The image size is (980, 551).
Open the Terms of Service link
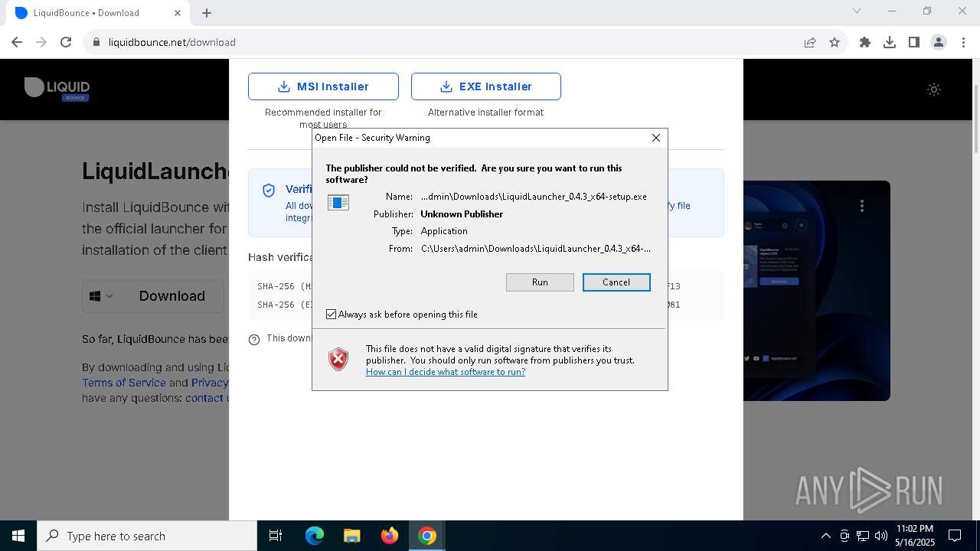tap(124, 383)
